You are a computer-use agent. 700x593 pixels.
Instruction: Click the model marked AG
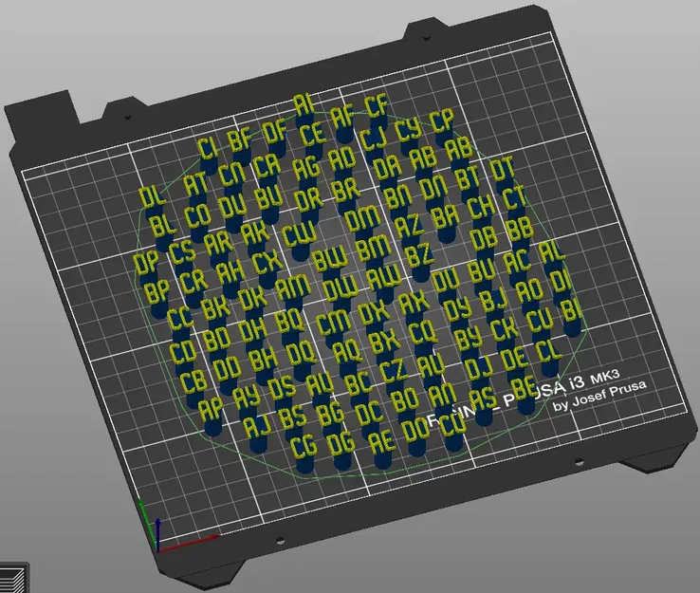pos(306,169)
